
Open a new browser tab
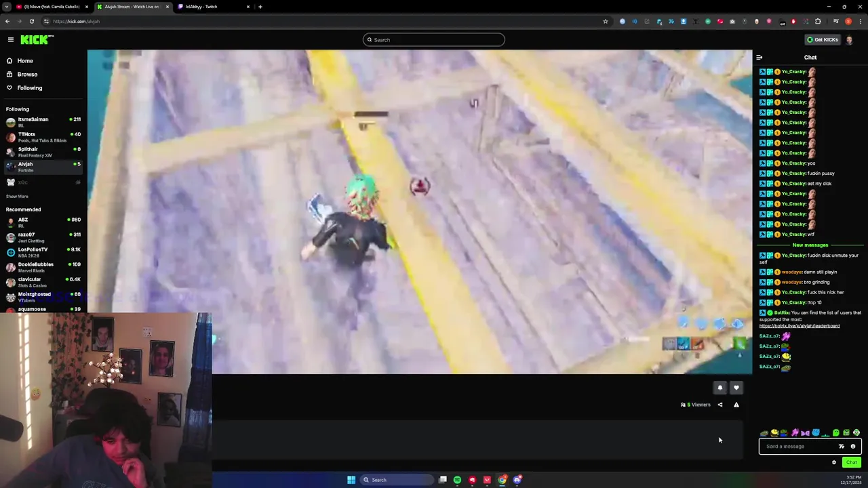coord(260,7)
